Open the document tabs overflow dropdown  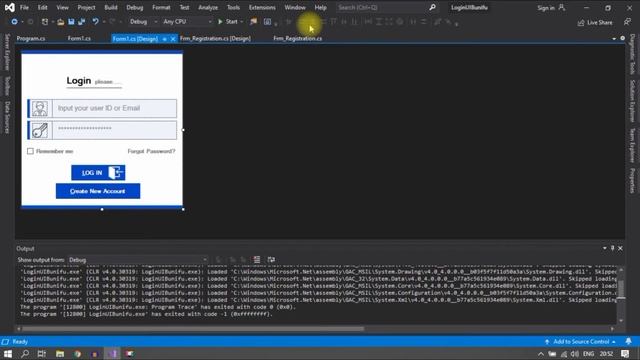coord(614,38)
